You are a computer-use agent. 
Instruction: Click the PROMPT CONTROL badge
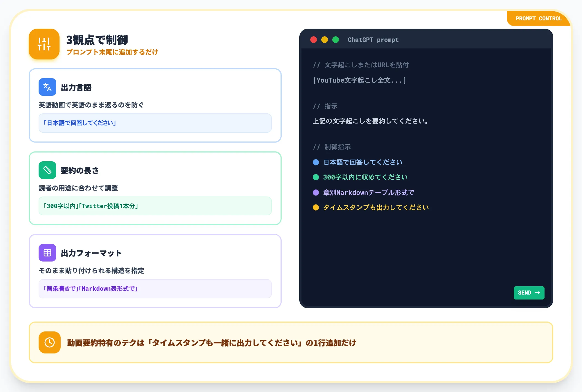539,18
